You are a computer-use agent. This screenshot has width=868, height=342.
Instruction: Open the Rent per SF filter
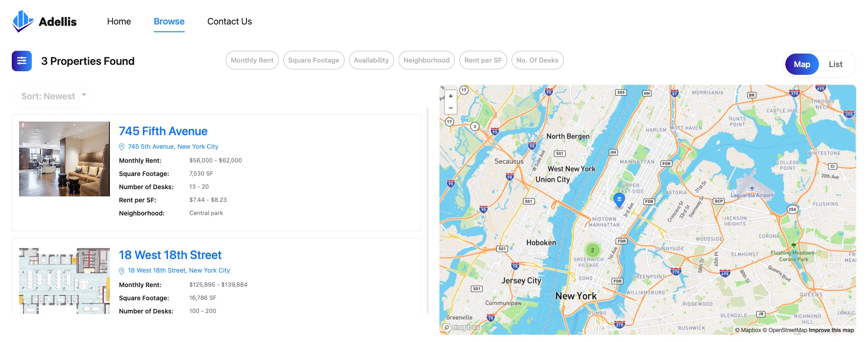[x=483, y=60]
